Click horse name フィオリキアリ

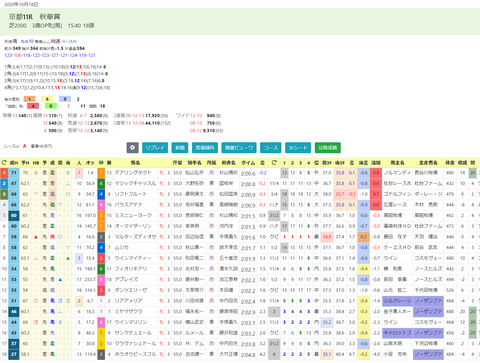(131, 269)
